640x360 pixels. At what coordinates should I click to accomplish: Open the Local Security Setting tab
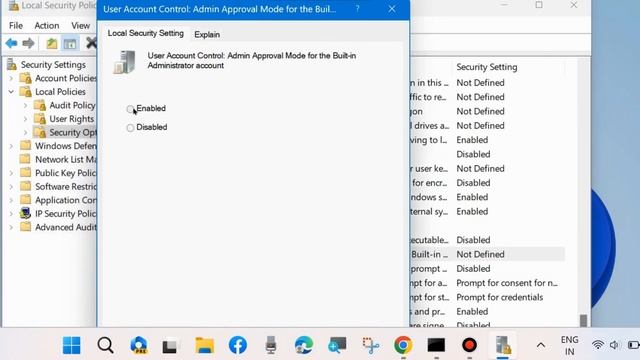(145, 33)
